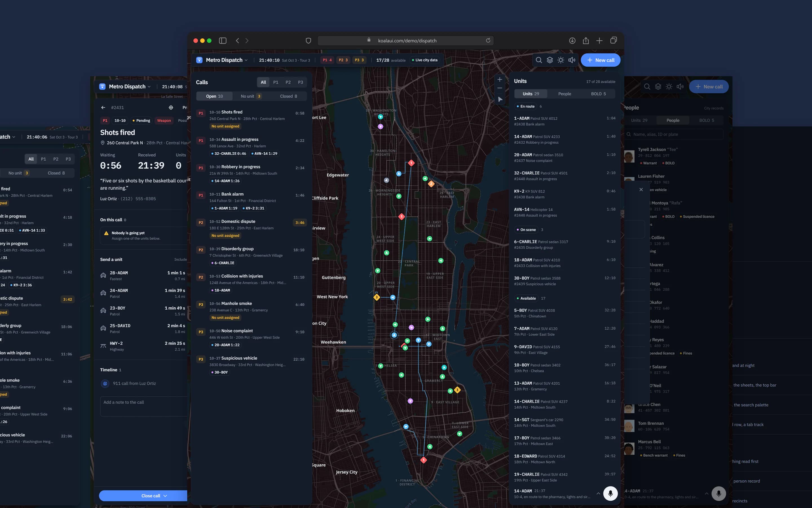The width and height of the screenshot is (812, 508).
Task: Click Safari share icon
Action: [586, 41]
